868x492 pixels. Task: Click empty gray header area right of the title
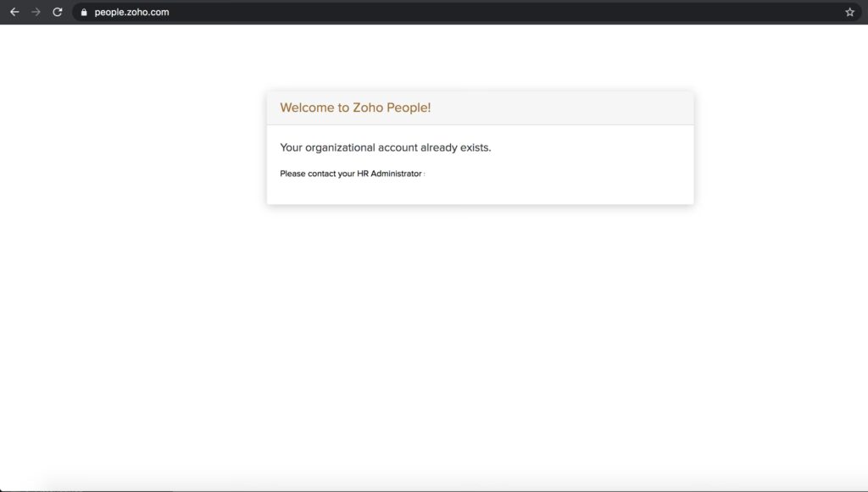tap(576, 108)
